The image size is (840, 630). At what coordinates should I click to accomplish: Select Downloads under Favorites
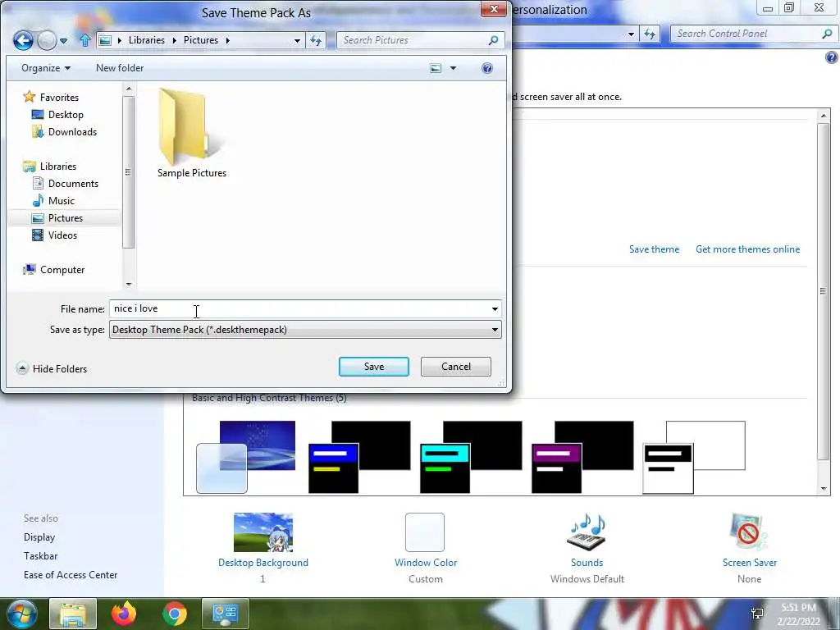click(x=64, y=132)
